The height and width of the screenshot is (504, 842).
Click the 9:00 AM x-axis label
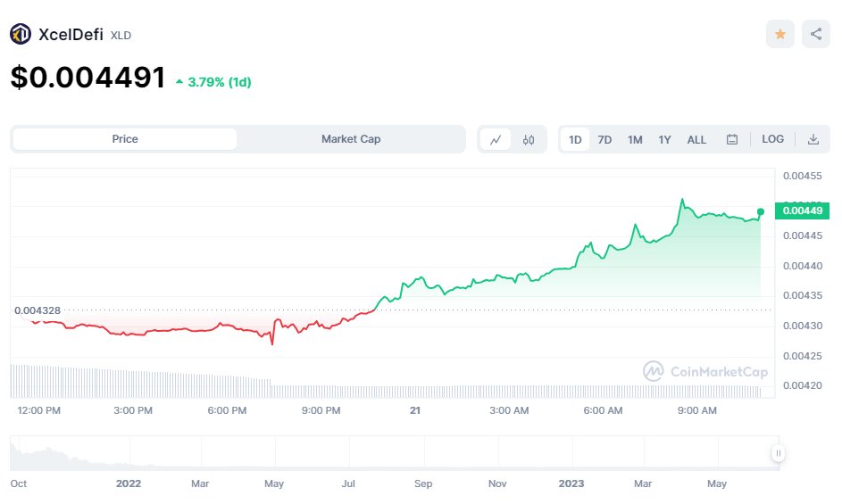[x=697, y=410]
